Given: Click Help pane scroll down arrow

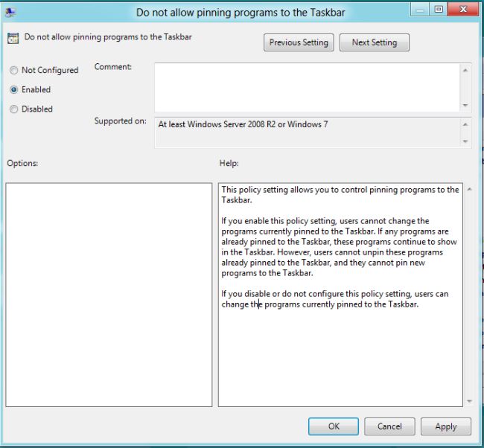Looking at the screenshot, I should click(469, 401).
